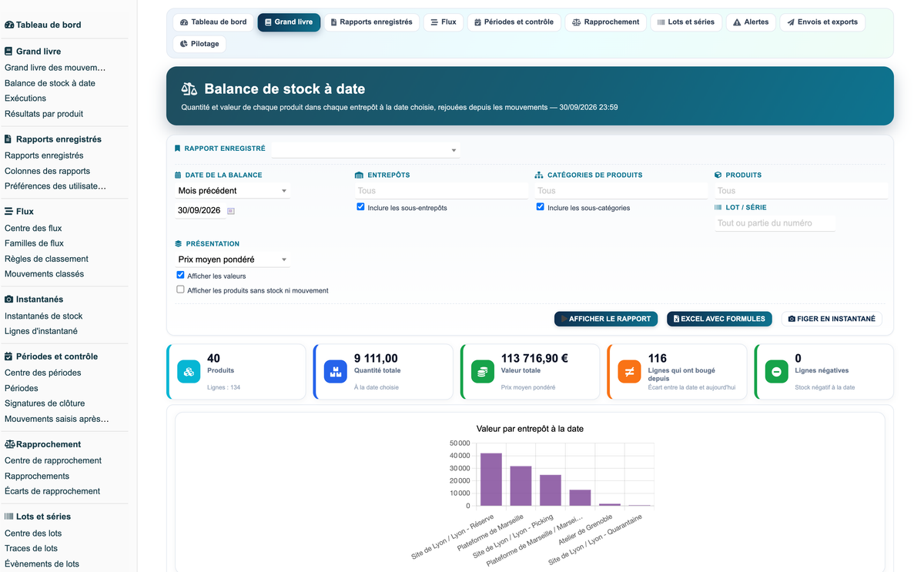Image resolution: width=924 pixels, height=572 pixels.
Task: Click the Plateforme de Marseille chart bar
Action: click(x=521, y=486)
